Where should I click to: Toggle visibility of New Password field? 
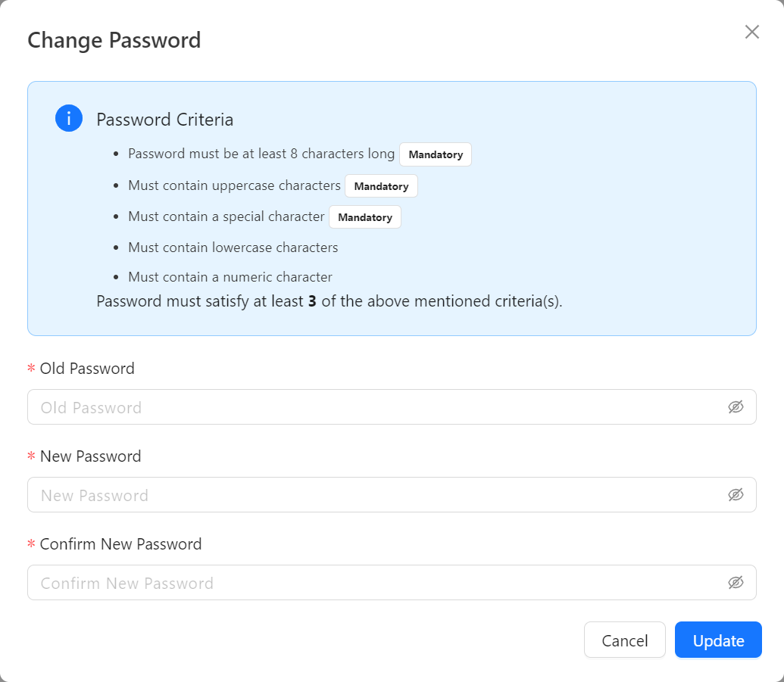[736, 495]
